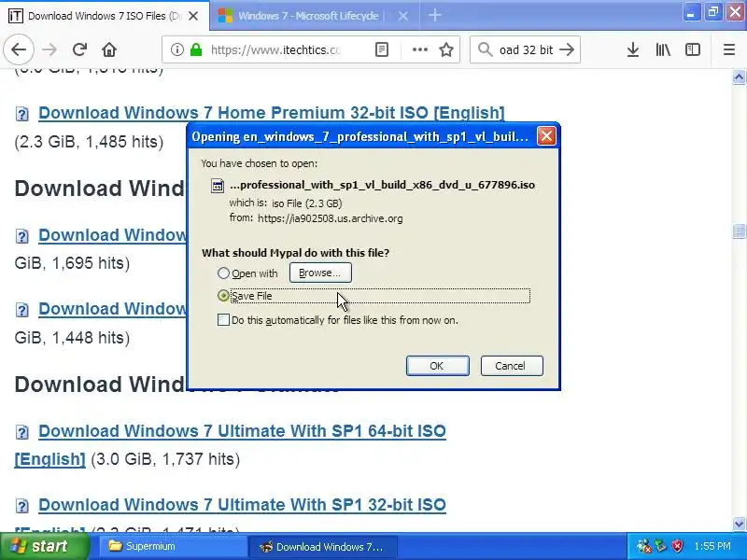The width and height of the screenshot is (747, 560).
Task: Confirm download with the OK button
Action: pos(437,366)
